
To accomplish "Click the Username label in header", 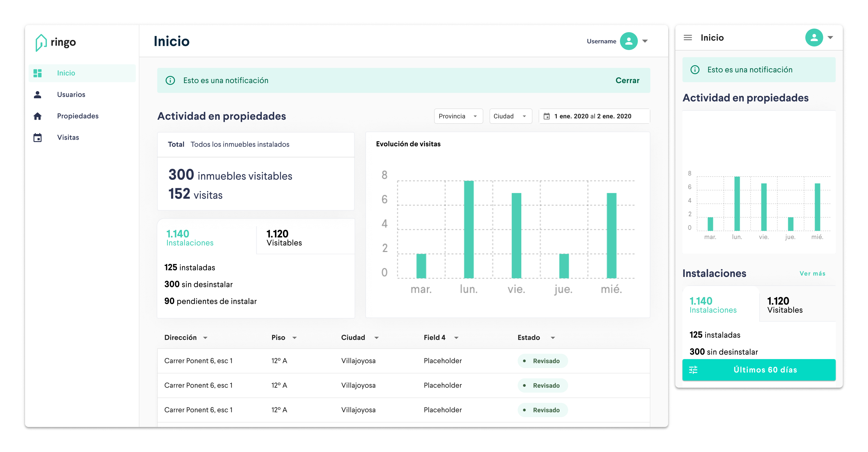I will 601,41.
